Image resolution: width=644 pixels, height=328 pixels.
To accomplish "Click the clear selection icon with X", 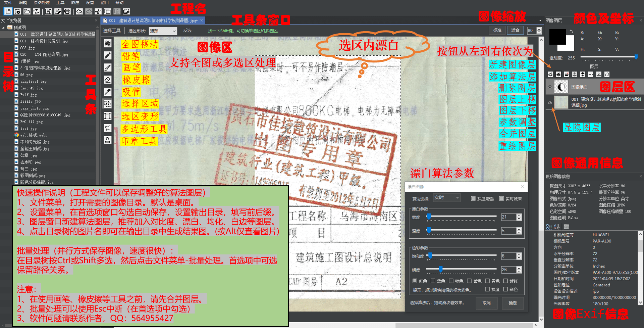I will (x=126, y=11).
